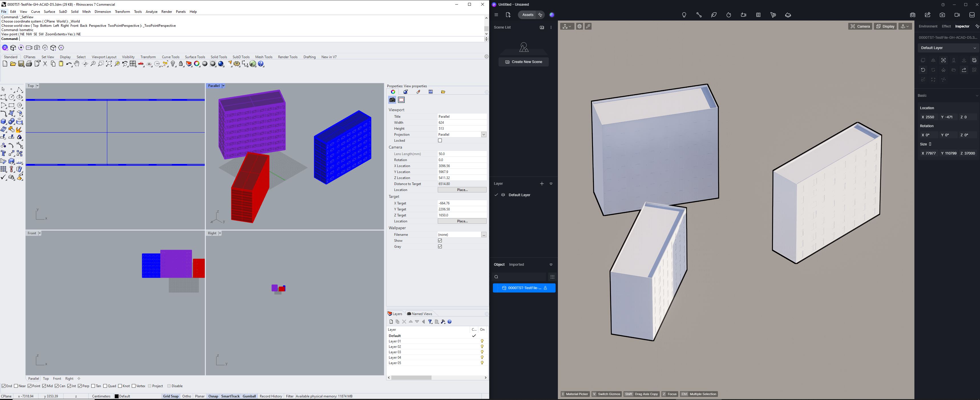
Task: Click the camera icon in View properties panel
Action: pyautogui.click(x=392, y=100)
